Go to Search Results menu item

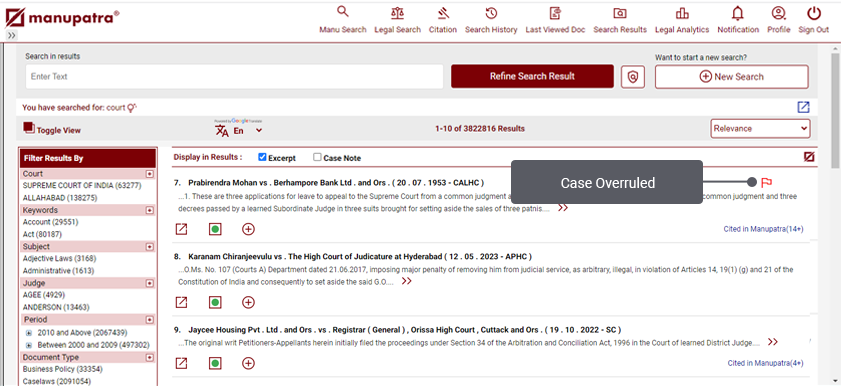click(x=620, y=20)
